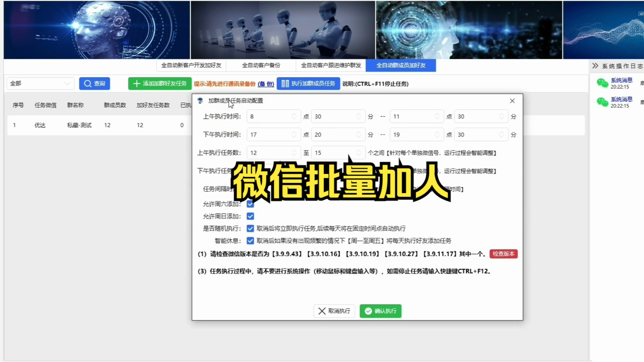
Task: Adjust afternoon end hour stepper 19
Action: (x=437, y=134)
